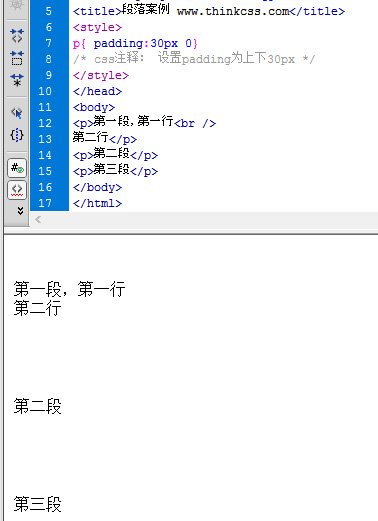Click the Collapse Full Tag icon
The height and width of the screenshot is (521, 378).
(17, 36)
